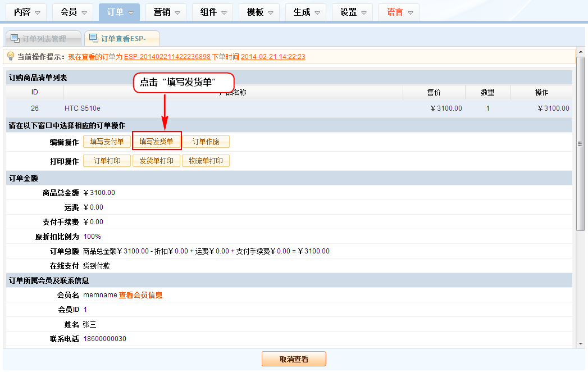Open the 设置 menu
The height and width of the screenshot is (372, 588).
click(x=353, y=12)
